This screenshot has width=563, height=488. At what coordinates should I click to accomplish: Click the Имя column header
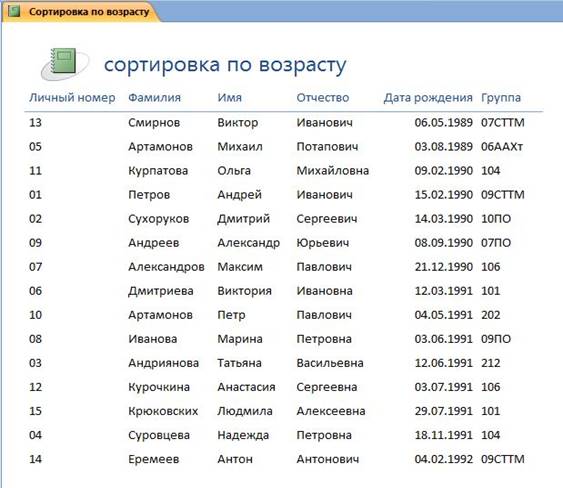[x=229, y=98]
